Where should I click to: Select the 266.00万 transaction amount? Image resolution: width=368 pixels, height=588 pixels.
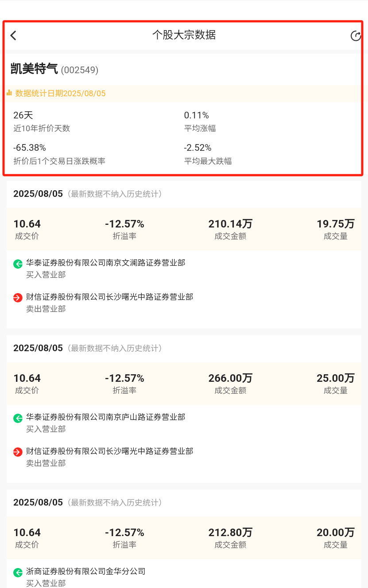pos(230,378)
